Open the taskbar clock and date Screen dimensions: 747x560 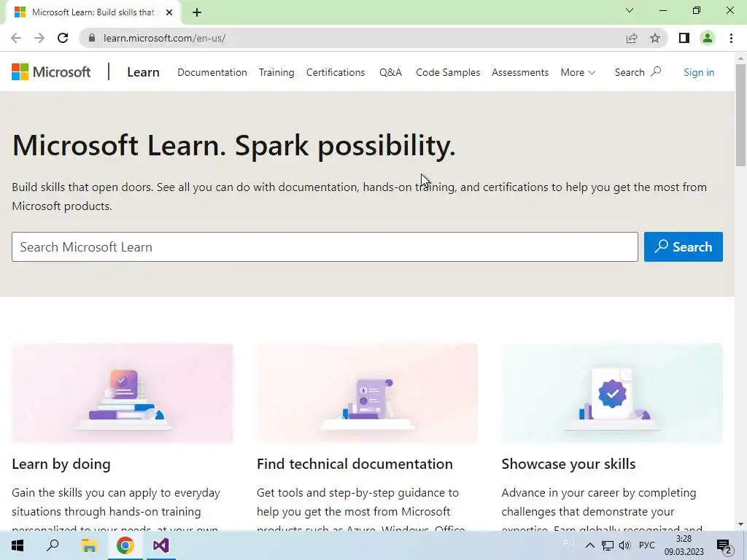coord(684,545)
